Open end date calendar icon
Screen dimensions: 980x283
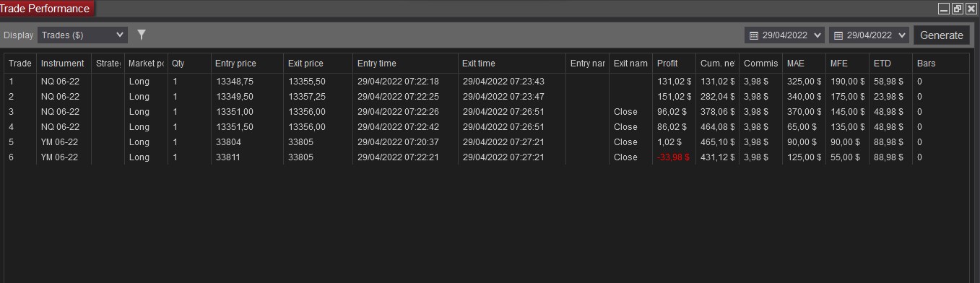coord(838,35)
